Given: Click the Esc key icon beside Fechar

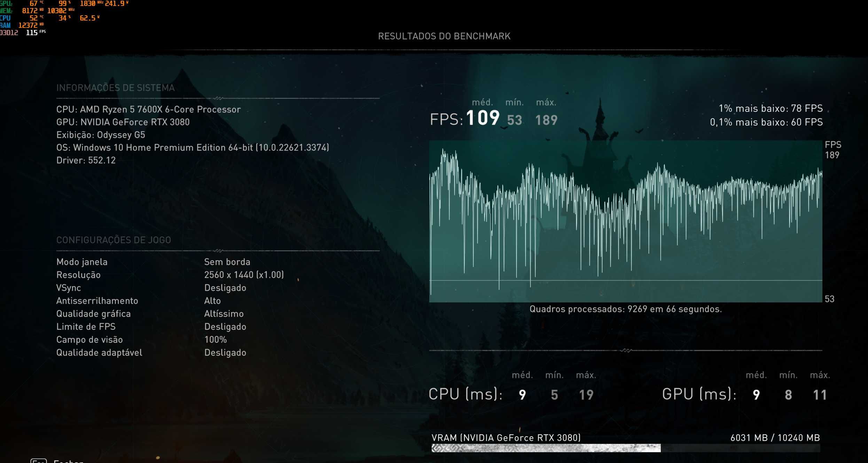Looking at the screenshot, I should point(39,461).
